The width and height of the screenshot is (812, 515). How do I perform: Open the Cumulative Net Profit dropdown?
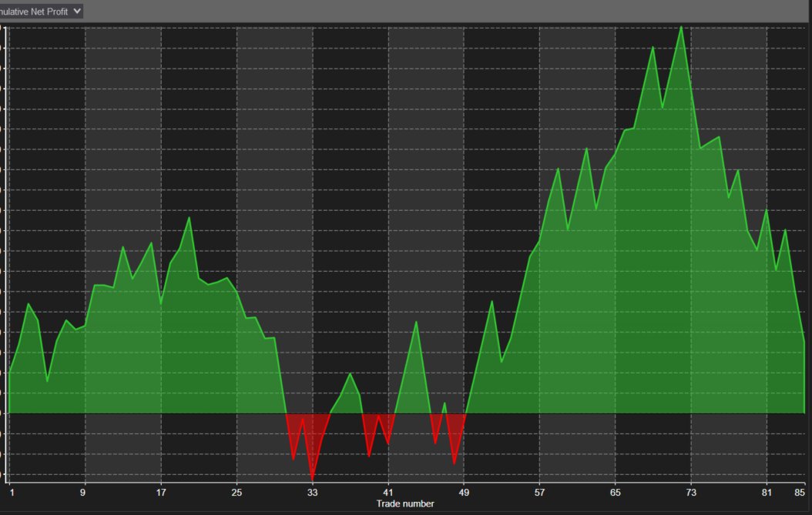tap(40, 12)
